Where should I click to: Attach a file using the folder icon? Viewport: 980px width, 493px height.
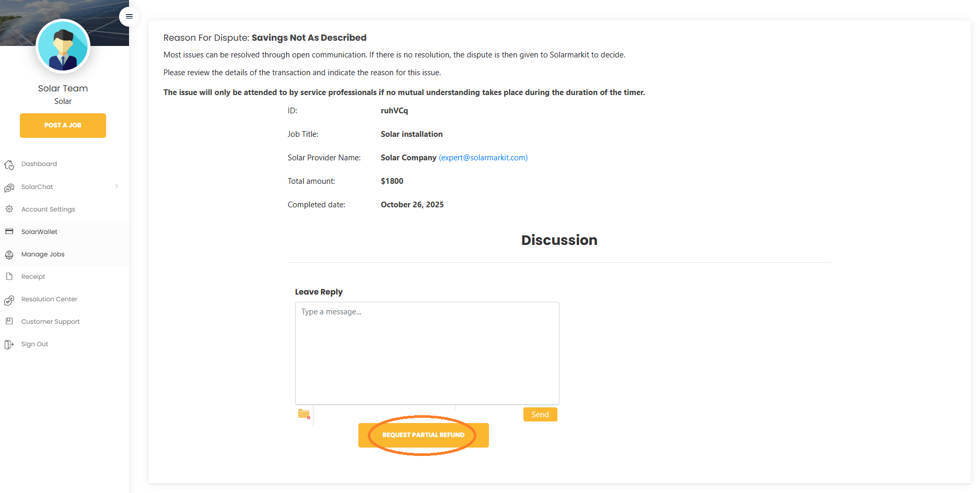pyautogui.click(x=304, y=414)
